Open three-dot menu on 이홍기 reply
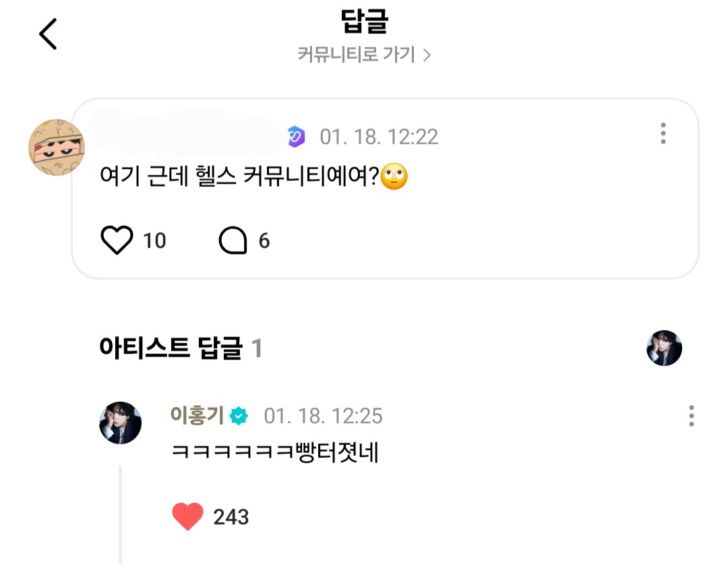The height and width of the screenshot is (569, 728). pos(691,416)
